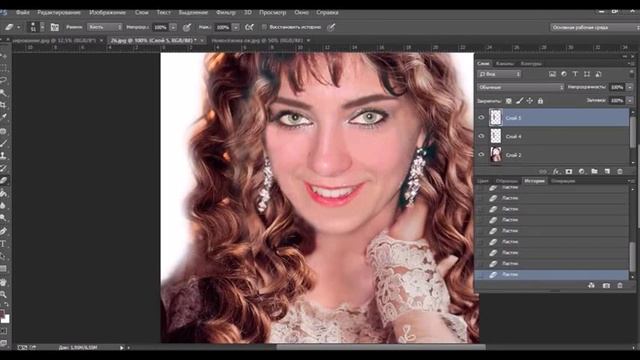640x360 pixels.
Task: Open the brush preset picker arrow
Action: [x=42, y=27]
